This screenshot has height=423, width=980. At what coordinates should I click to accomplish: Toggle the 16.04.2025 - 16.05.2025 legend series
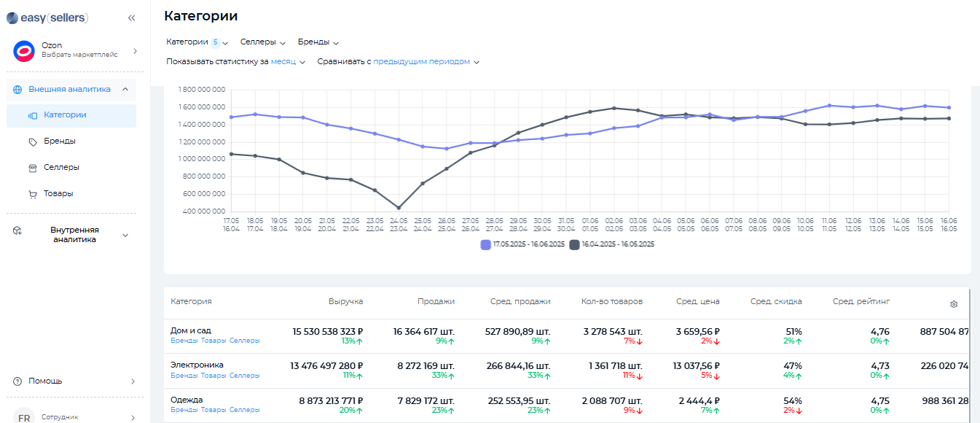coord(612,245)
